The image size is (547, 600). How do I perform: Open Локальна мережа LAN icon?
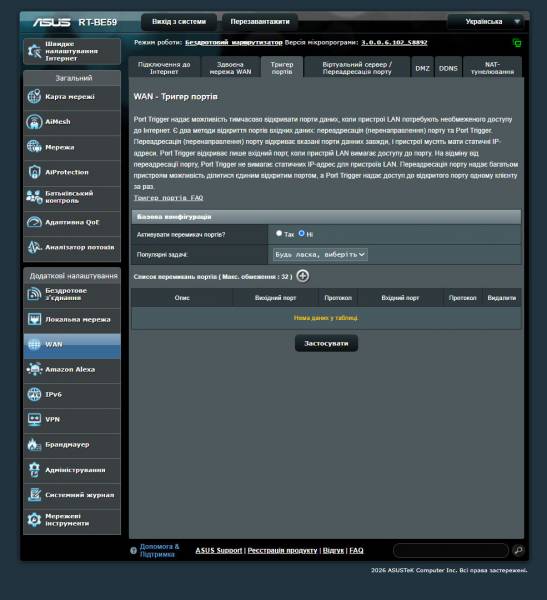coord(34,320)
